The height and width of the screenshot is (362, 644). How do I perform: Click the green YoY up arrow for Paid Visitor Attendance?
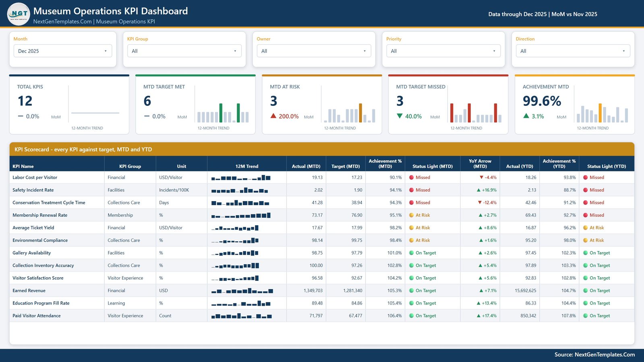[x=479, y=316]
